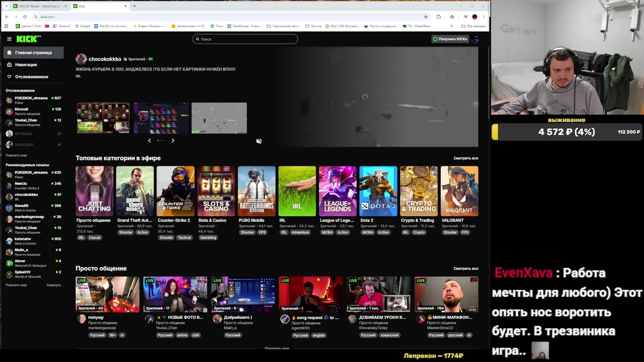Open kinozall in followed channels
The height and width of the screenshot is (362, 644).
pyautogui.click(x=33, y=111)
